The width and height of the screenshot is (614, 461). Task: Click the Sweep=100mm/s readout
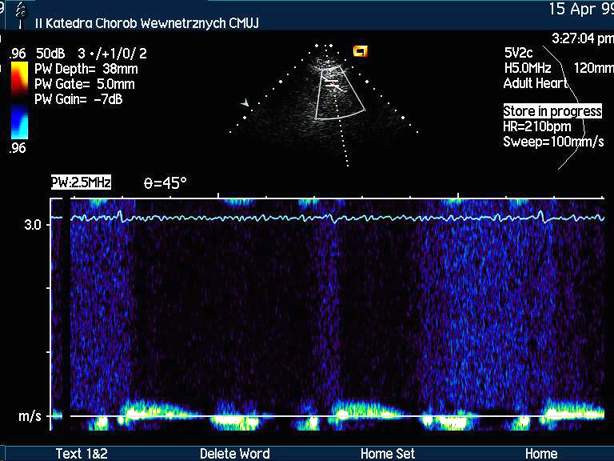coord(553,141)
